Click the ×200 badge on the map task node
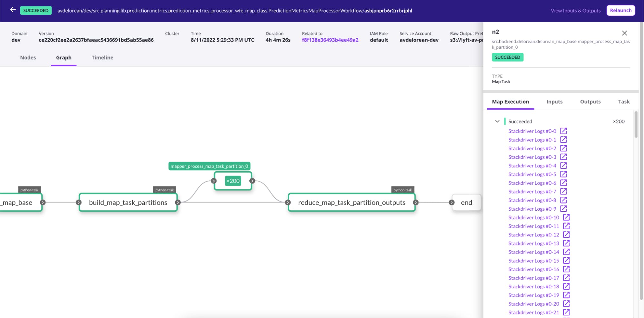This screenshot has width=644, height=318. (233, 181)
